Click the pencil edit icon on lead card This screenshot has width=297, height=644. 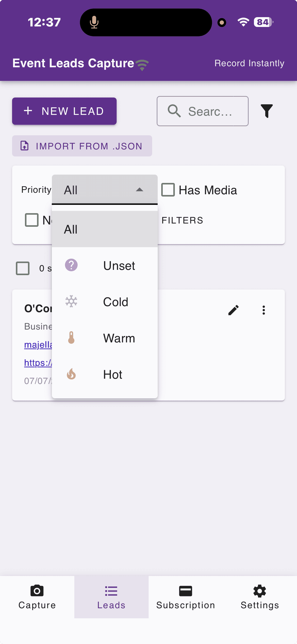234,310
